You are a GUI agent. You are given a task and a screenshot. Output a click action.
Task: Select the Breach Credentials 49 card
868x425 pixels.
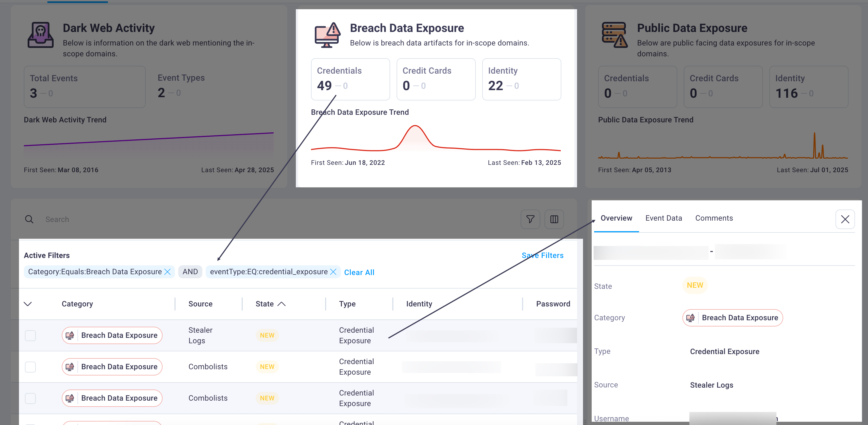[x=351, y=79]
